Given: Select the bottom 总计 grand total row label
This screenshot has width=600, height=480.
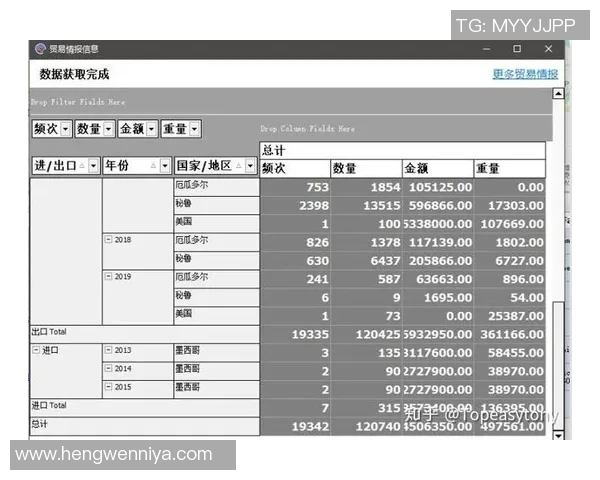Looking at the screenshot, I should (x=145, y=426).
